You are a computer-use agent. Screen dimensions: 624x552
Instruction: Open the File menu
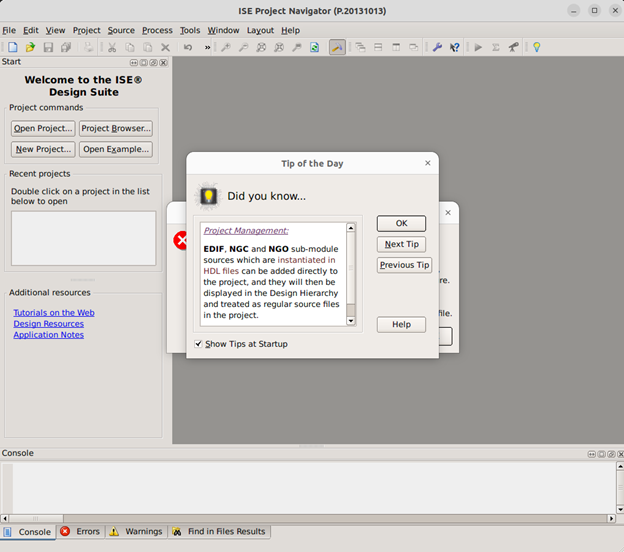[x=9, y=30]
